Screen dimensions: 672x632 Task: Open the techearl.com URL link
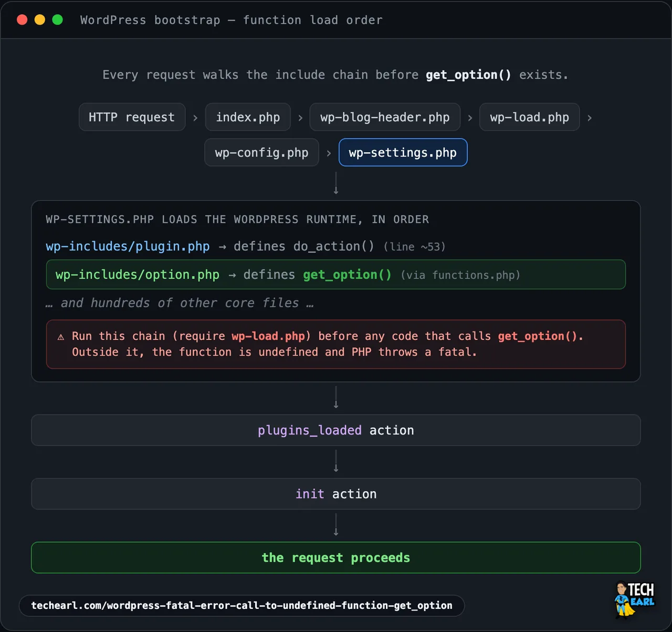tap(241, 605)
